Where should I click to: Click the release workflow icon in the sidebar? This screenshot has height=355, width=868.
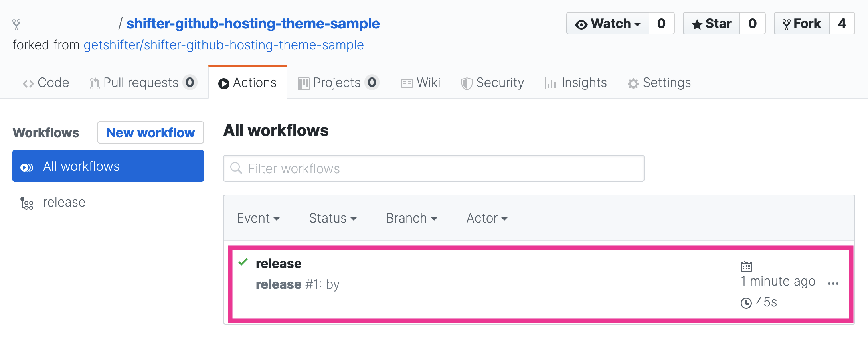(27, 203)
